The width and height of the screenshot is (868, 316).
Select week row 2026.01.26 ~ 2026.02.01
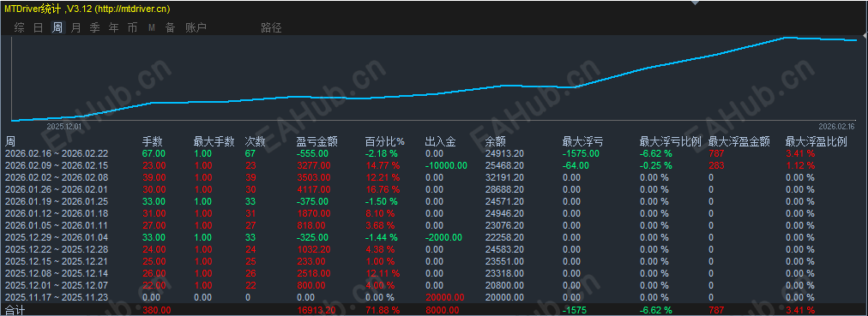[x=434, y=189]
